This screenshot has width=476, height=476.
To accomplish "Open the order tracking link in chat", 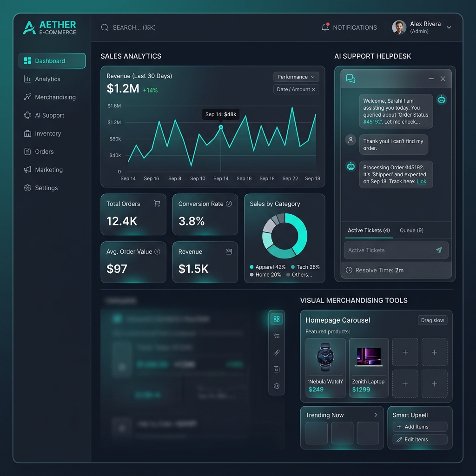I will 421,182.
